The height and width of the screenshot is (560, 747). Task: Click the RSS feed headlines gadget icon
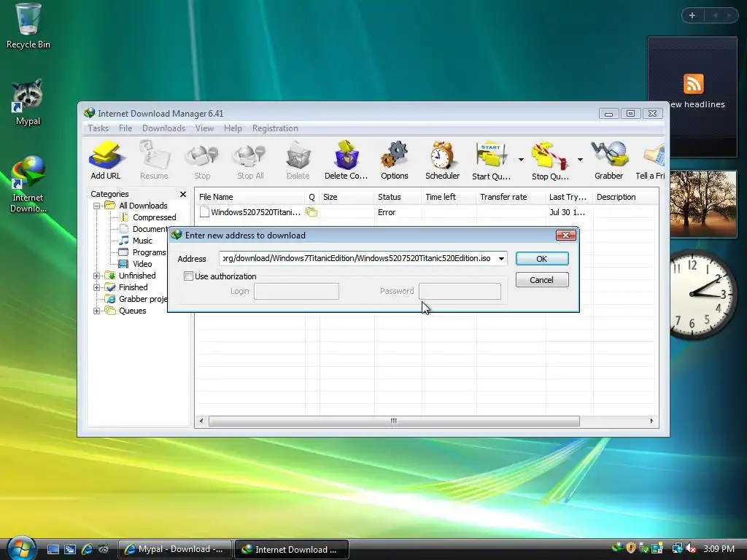click(x=693, y=84)
